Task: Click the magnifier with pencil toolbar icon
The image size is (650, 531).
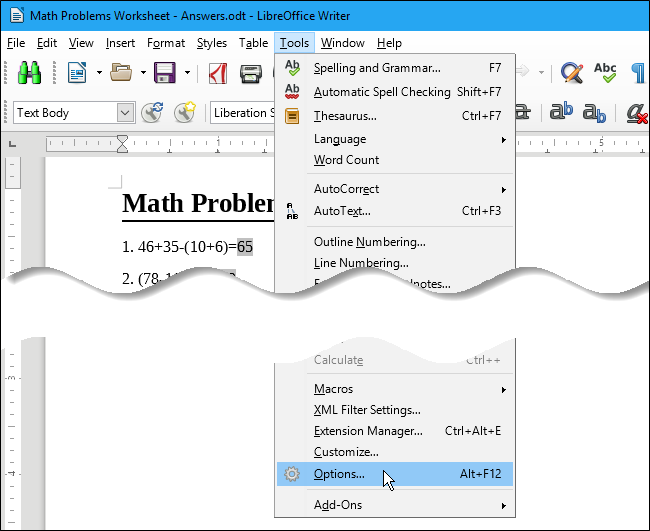Action: click(572, 73)
